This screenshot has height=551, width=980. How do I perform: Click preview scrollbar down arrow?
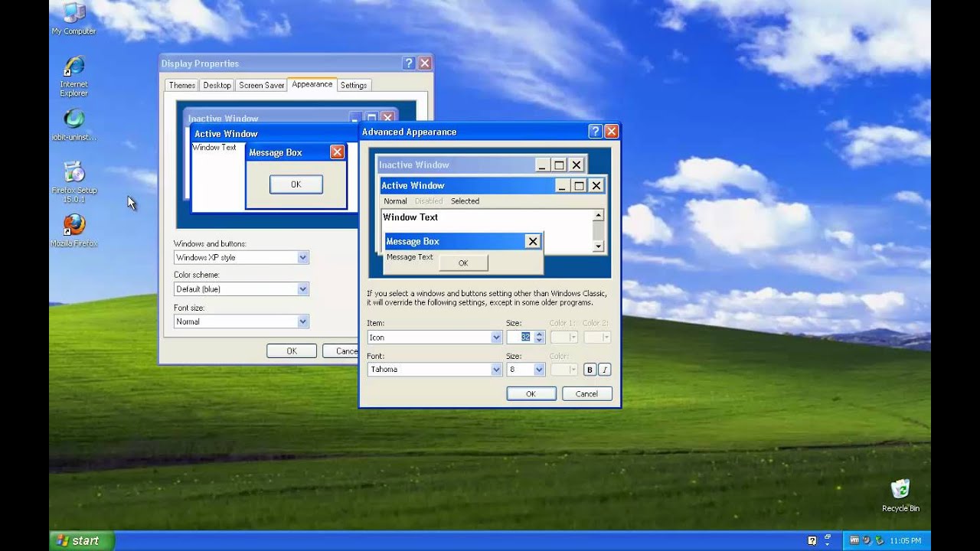tap(598, 246)
